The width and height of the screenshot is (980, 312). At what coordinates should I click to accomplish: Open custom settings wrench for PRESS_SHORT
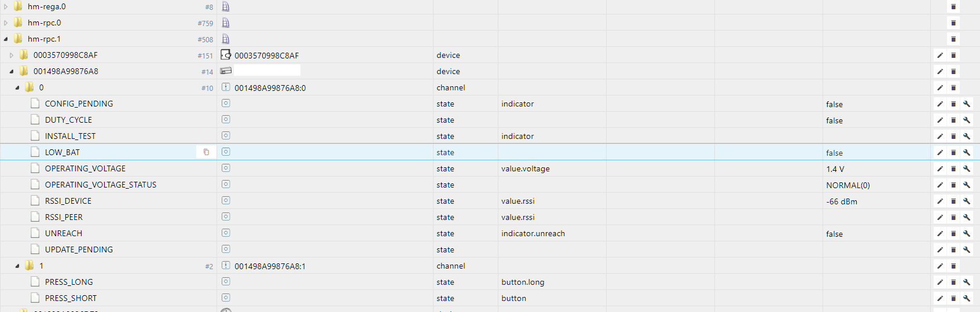pos(966,299)
